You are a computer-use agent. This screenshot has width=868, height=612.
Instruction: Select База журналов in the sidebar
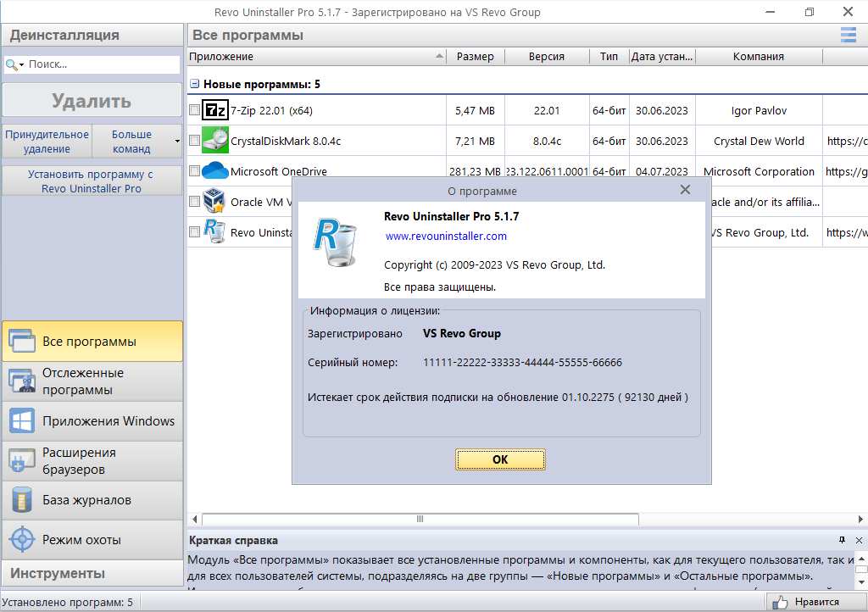[x=92, y=499]
